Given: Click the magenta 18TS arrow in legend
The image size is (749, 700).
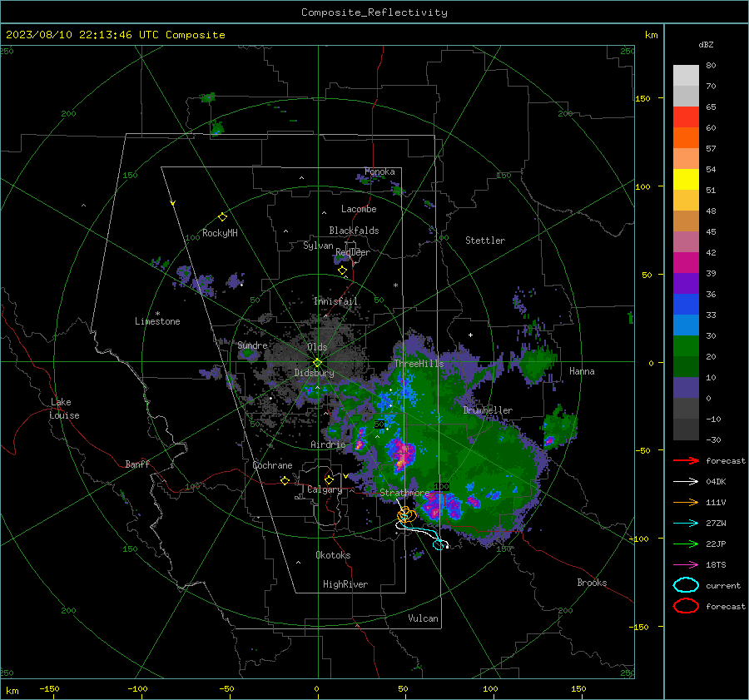Looking at the screenshot, I should click(x=686, y=565).
